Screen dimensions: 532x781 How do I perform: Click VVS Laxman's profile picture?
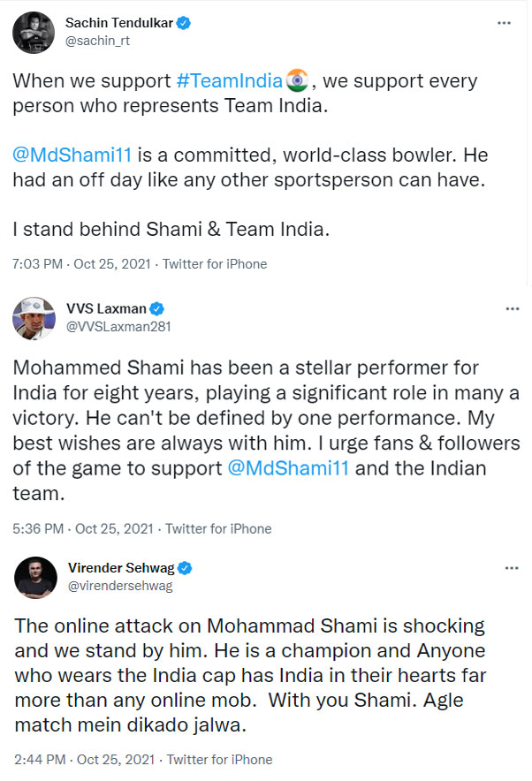tap(34, 317)
